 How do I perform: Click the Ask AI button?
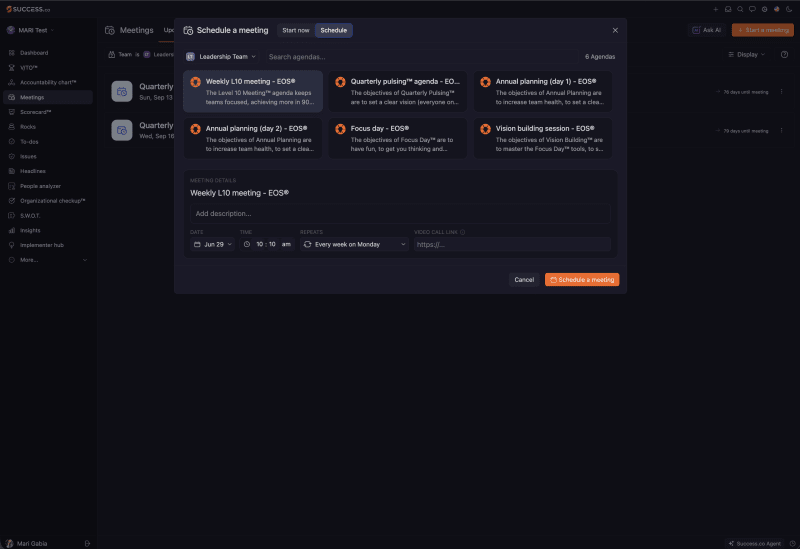pos(707,30)
